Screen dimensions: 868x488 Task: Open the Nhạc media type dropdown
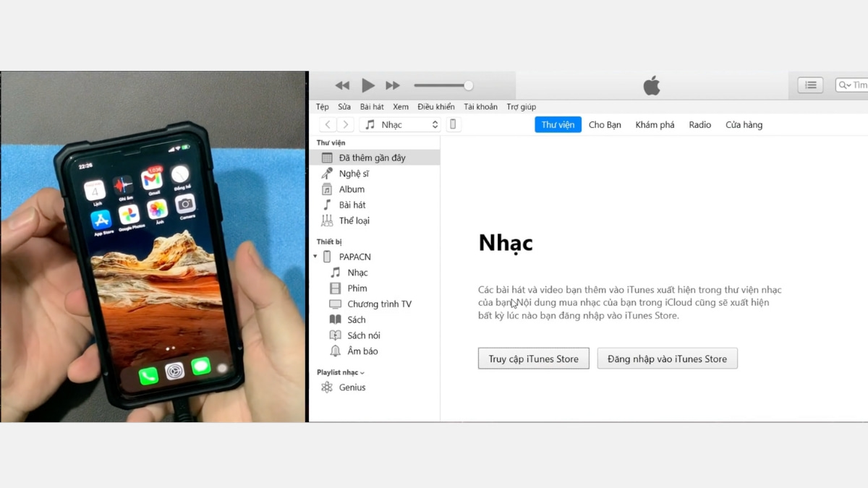[x=401, y=124]
